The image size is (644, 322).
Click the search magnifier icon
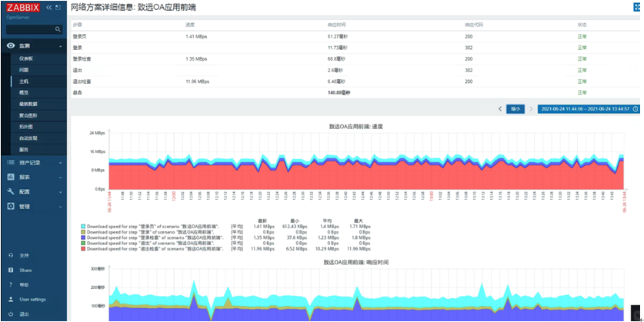[x=58, y=29]
